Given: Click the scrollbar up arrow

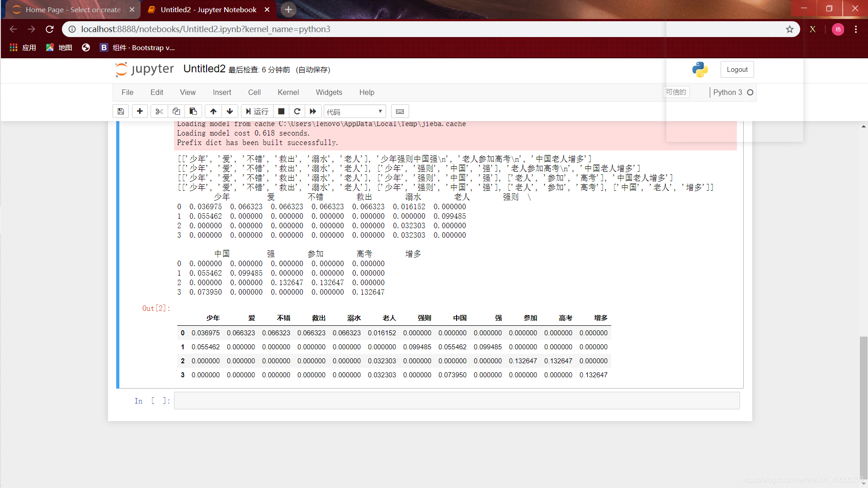Looking at the screenshot, I should [x=863, y=127].
